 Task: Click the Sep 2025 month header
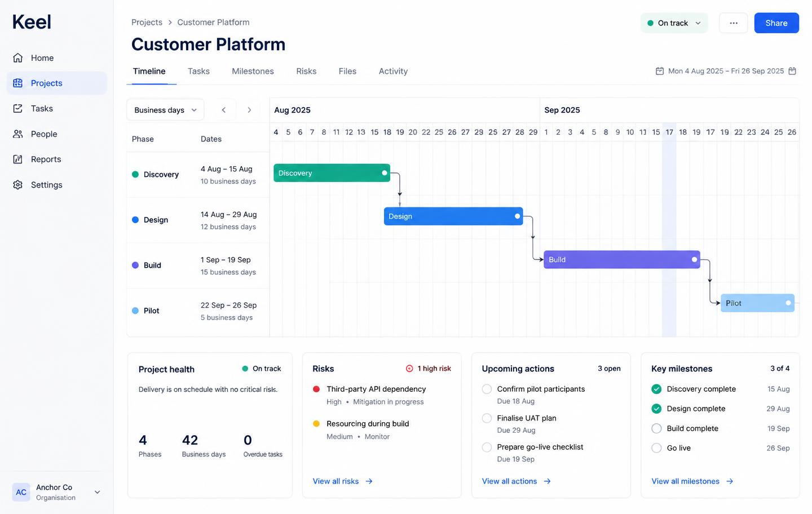562,110
